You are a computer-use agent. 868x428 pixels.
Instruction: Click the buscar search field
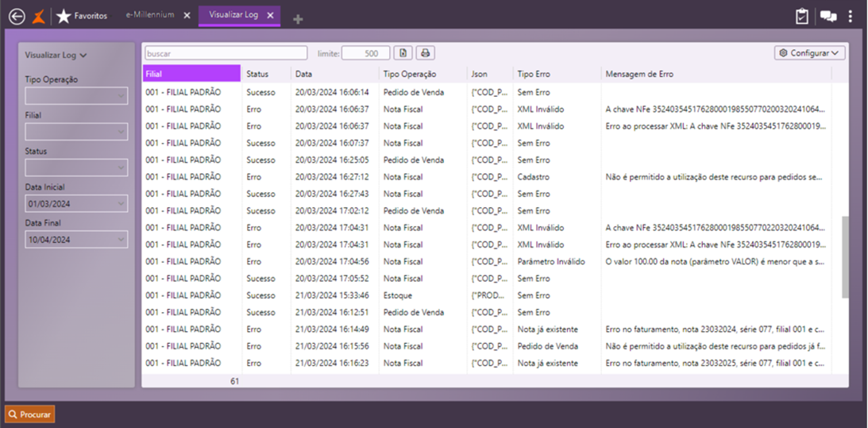pos(226,53)
